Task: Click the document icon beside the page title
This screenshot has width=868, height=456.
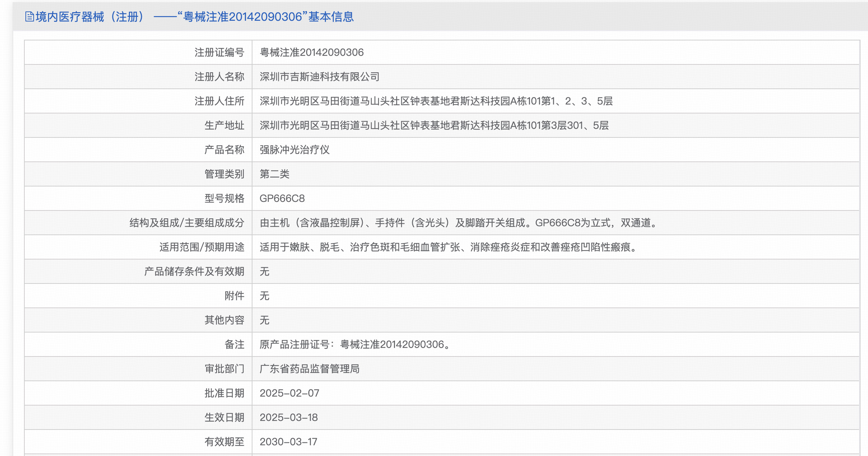Action: [x=29, y=16]
